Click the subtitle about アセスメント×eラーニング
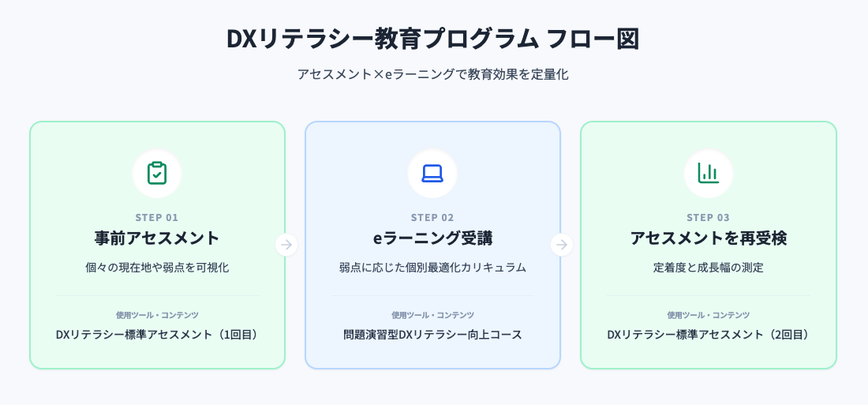The image size is (868, 405). tap(432, 75)
